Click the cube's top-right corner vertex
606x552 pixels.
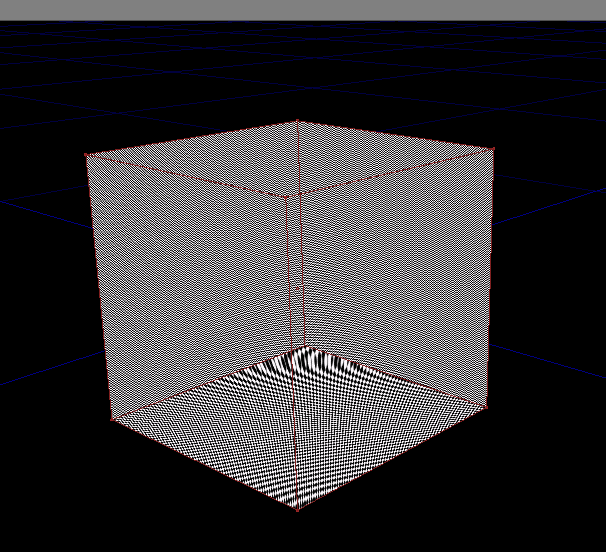click(492, 149)
